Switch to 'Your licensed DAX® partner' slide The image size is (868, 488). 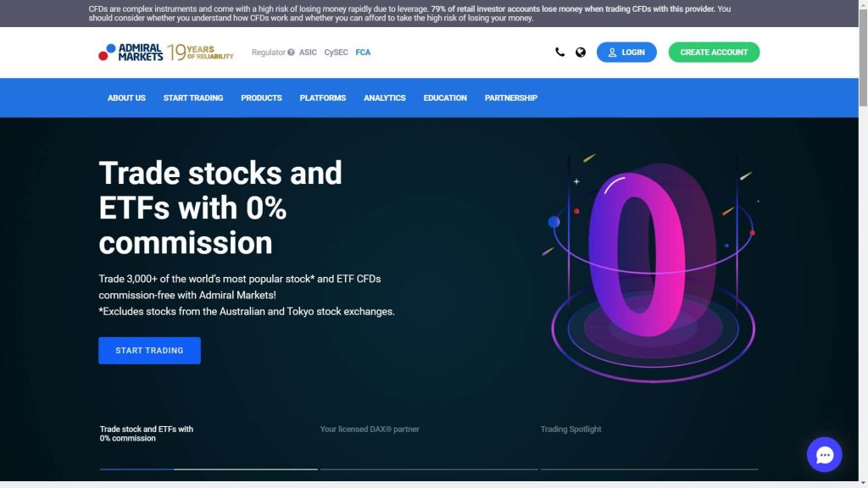(x=370, y=429)
